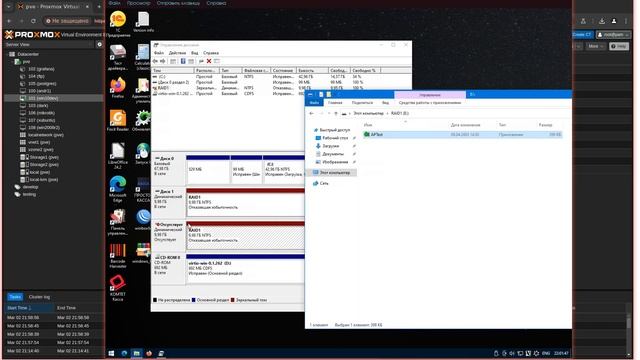Screen dimensions: 640x360
Task: Switch to the Главная ribbon tab in File Explorer
Action: [335, 103]
